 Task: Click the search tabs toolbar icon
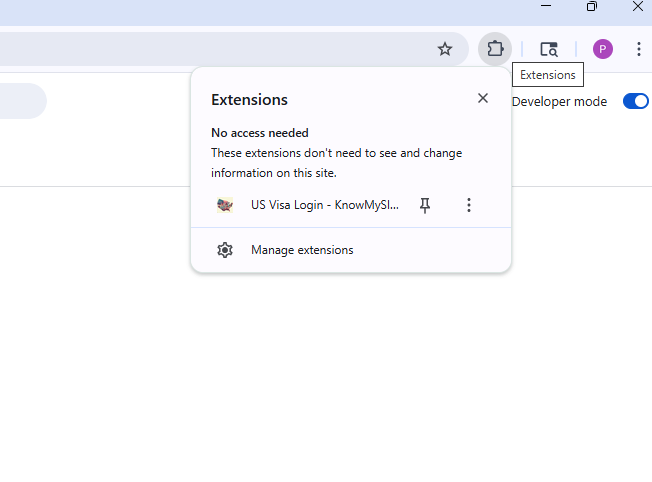coord(549,49)
